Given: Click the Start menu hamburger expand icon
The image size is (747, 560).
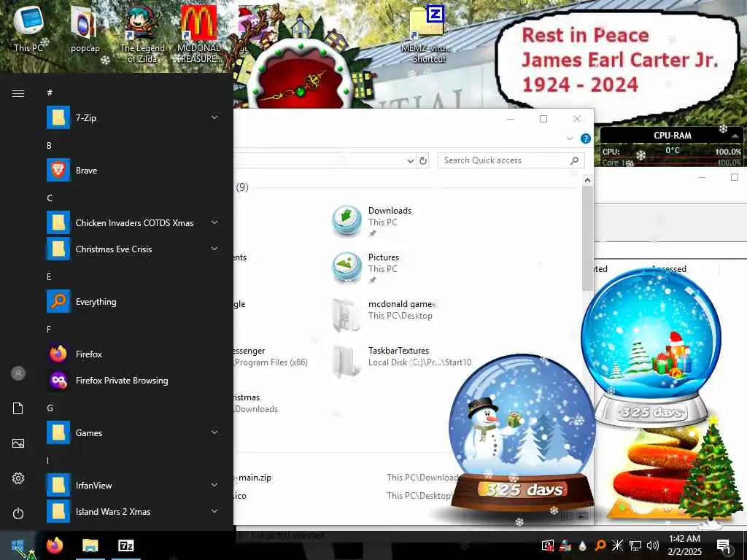Looking at the screenshot, I should [18, 93].
